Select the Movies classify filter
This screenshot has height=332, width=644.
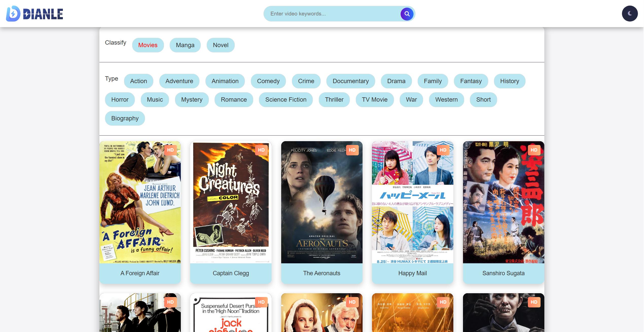click(148, 45)
